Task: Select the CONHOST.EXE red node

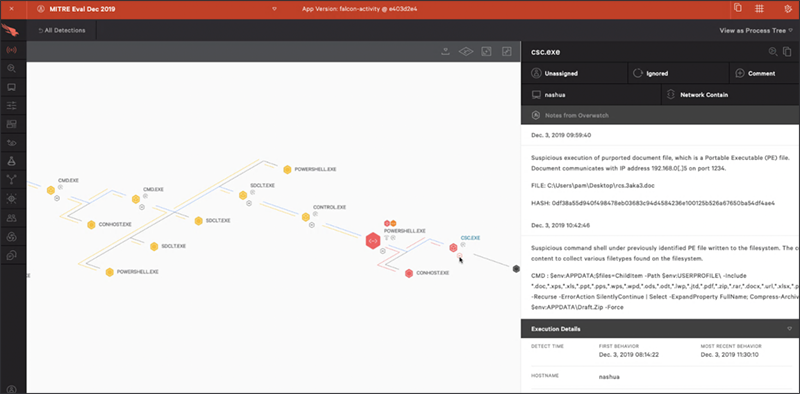Action: point(409,274)
